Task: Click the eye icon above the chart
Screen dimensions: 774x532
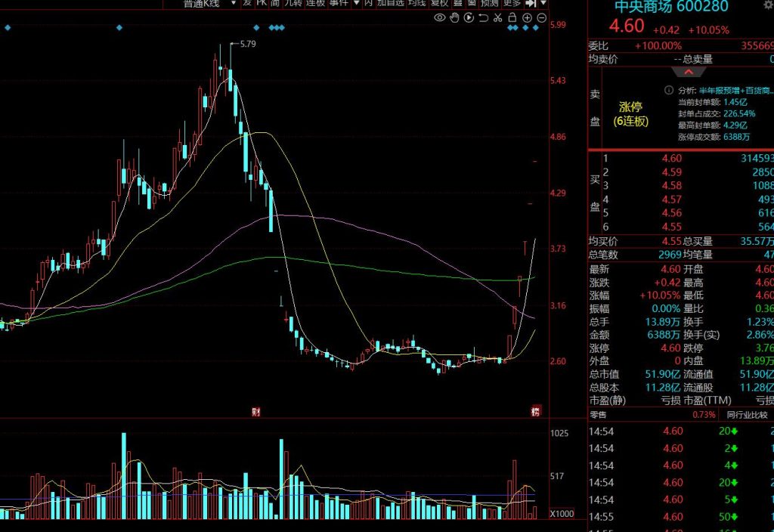Action: [x=440, y=17]
